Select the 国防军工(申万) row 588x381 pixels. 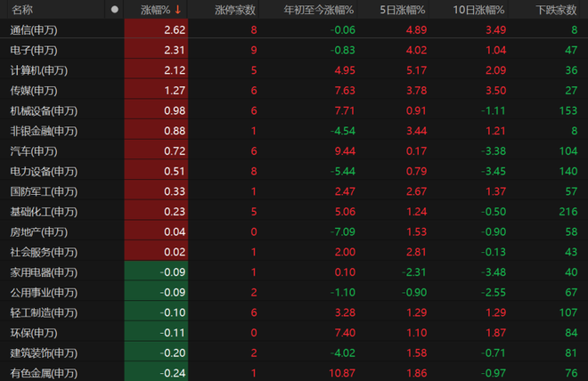pyautogui.click(x=45, y=191)
